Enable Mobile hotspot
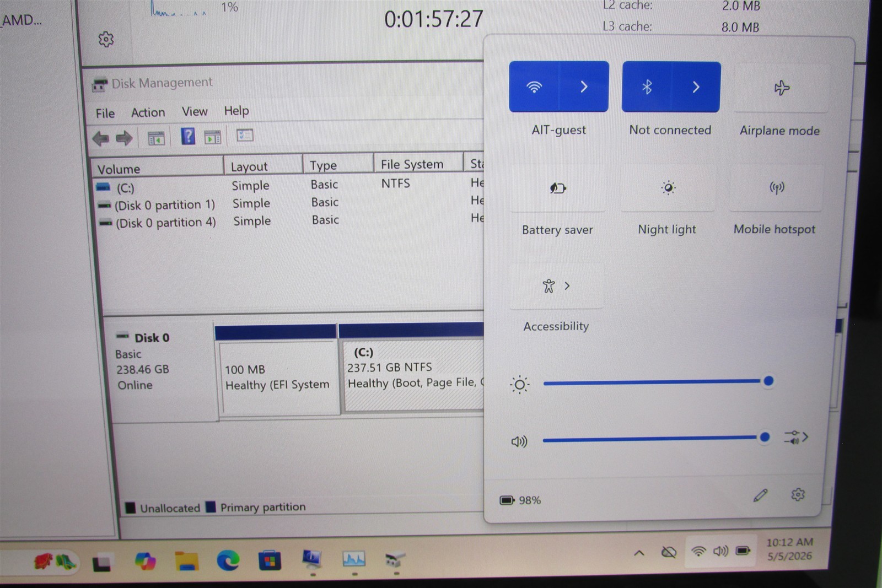Viewport: 882px width, 588px height. pos(777,188)
